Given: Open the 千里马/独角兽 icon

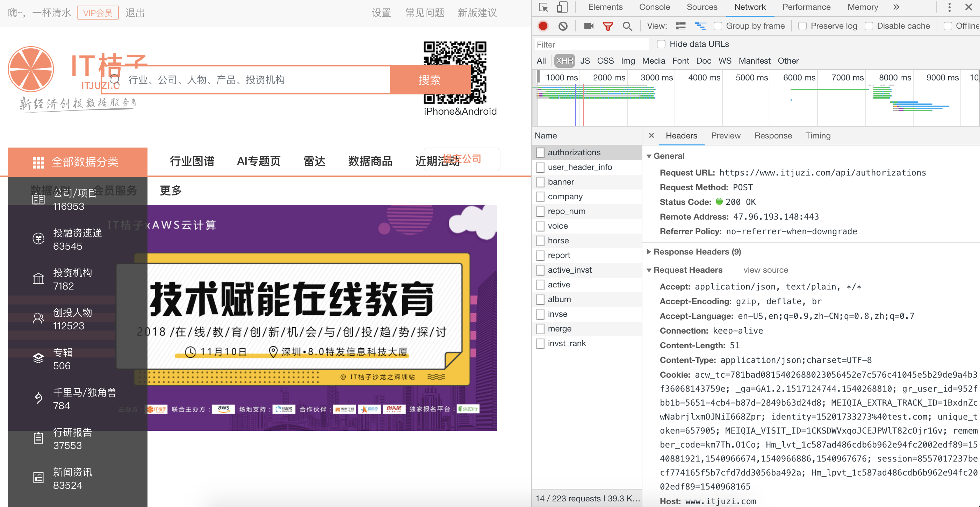Looking at the screenshot, I should pyautogui.click(x=38, y=398).
